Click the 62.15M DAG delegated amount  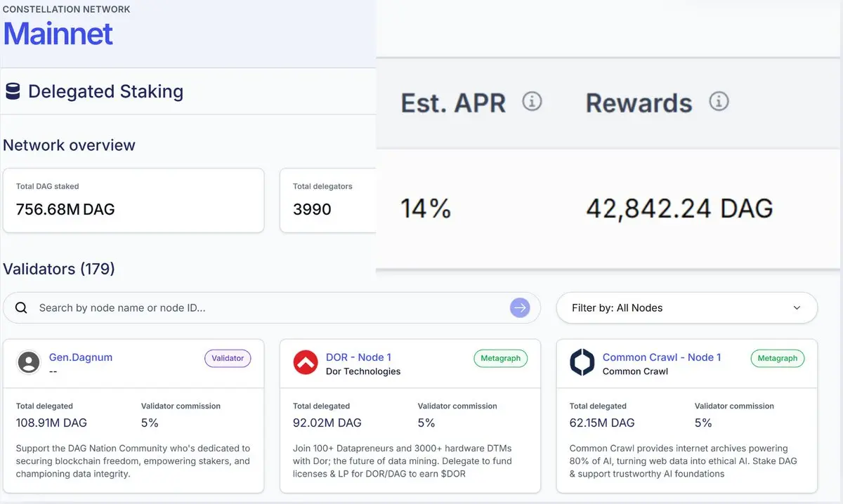(x=602, y=423)
